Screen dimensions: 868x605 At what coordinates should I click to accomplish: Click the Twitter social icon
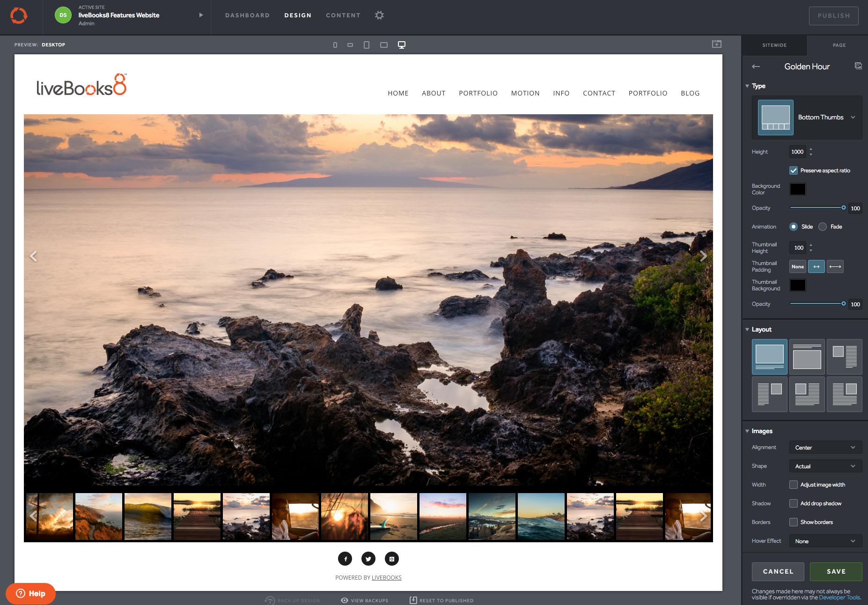[368, 559]
